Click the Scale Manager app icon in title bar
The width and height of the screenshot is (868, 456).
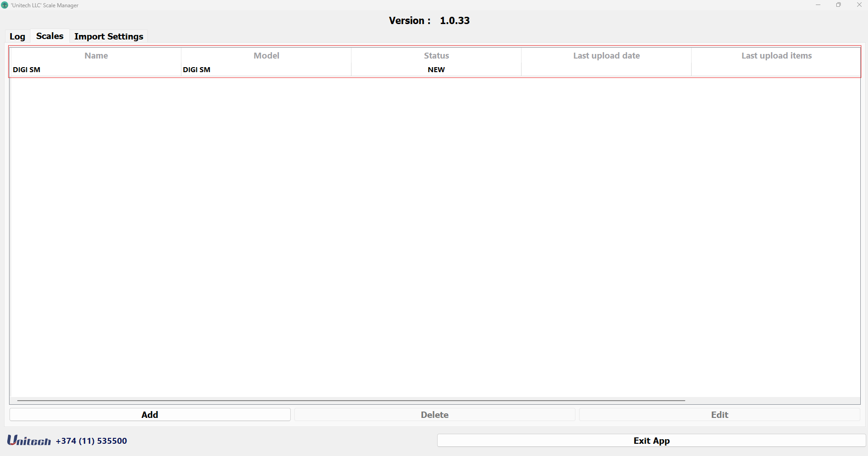click(x=5, y=5)
